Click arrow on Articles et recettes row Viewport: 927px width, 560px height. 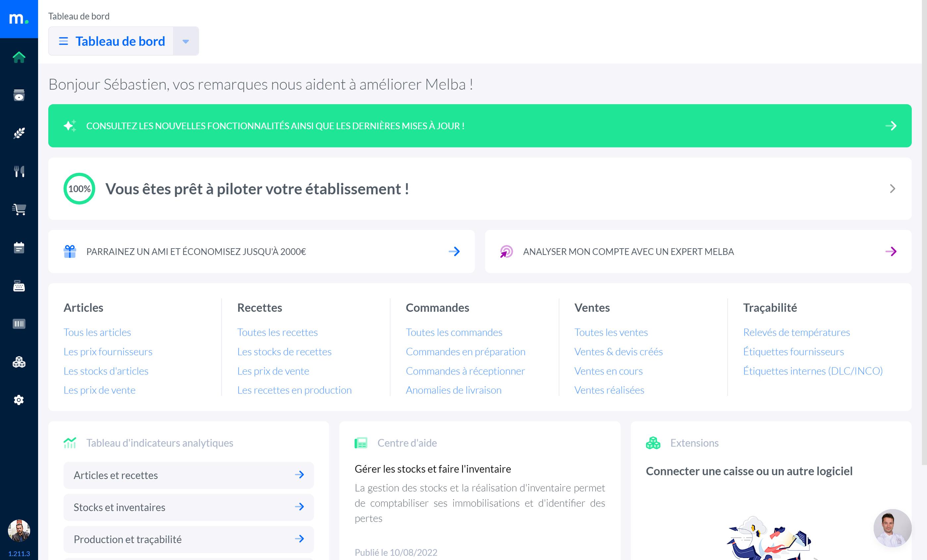click(x=300, y=475)
